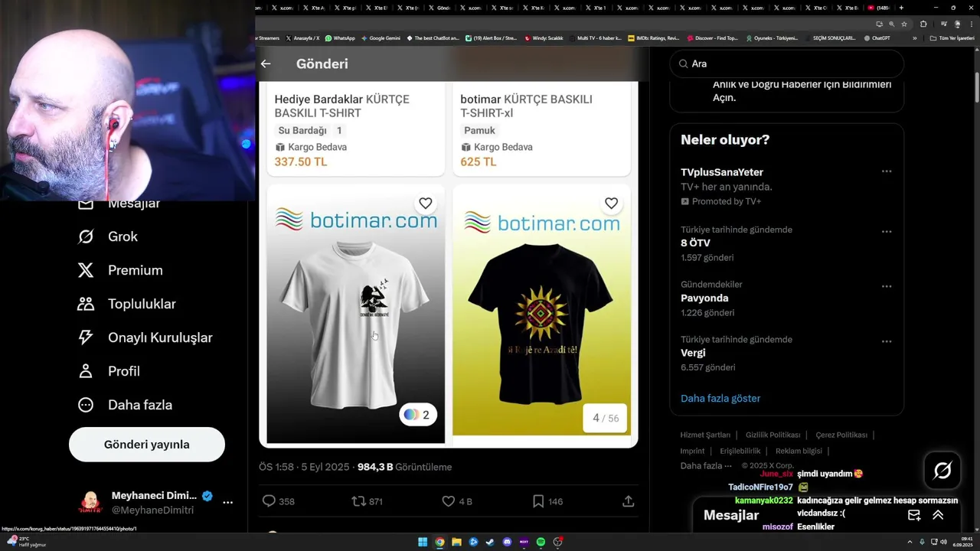Open Steam from the taskbar
Viewport: 980px width, 551px height.
[x=490, y=542]
